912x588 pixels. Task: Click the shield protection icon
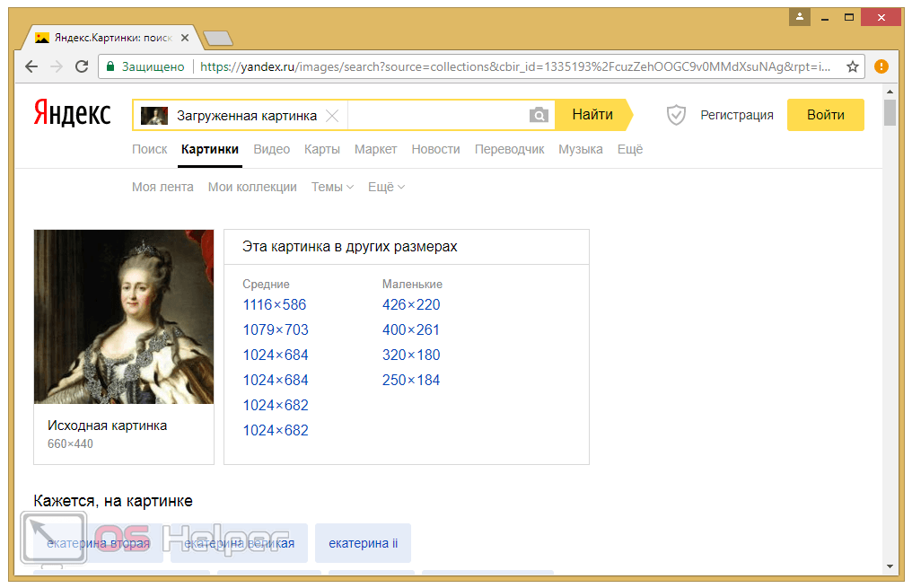point(676,115)
